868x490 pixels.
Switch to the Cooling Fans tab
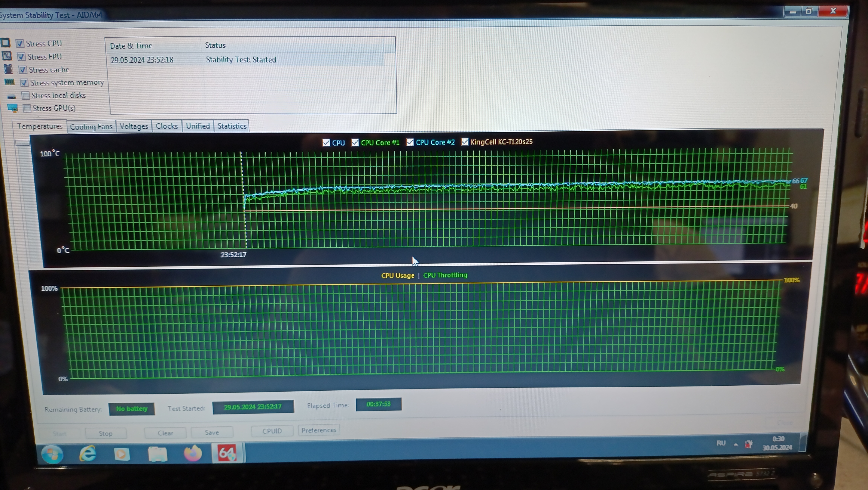91,126
